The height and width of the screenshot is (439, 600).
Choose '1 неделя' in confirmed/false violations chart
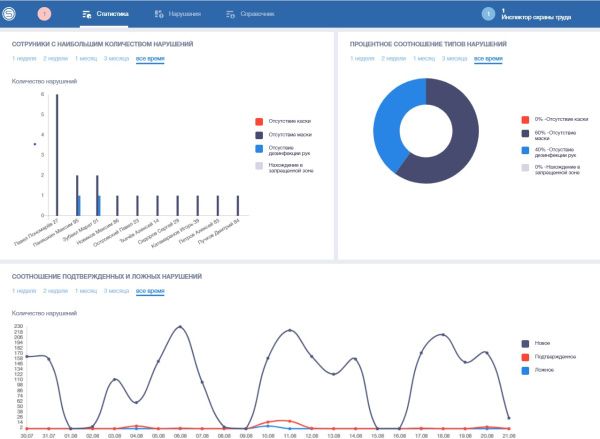tap(24, 290)
